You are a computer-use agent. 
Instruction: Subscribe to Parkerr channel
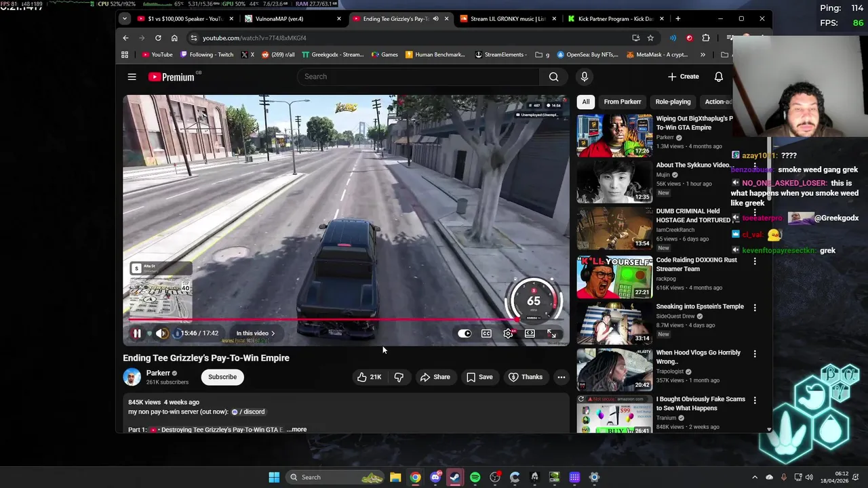point(222,377)
